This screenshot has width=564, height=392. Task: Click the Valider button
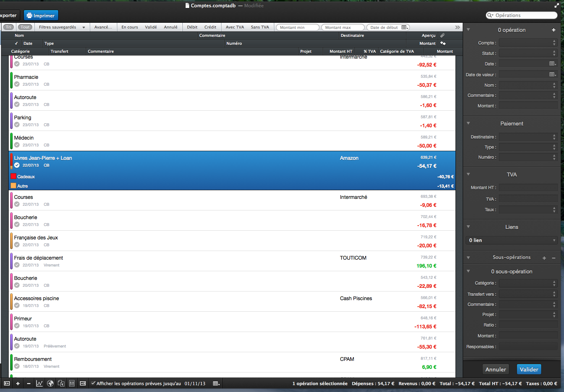pos(529,369)
